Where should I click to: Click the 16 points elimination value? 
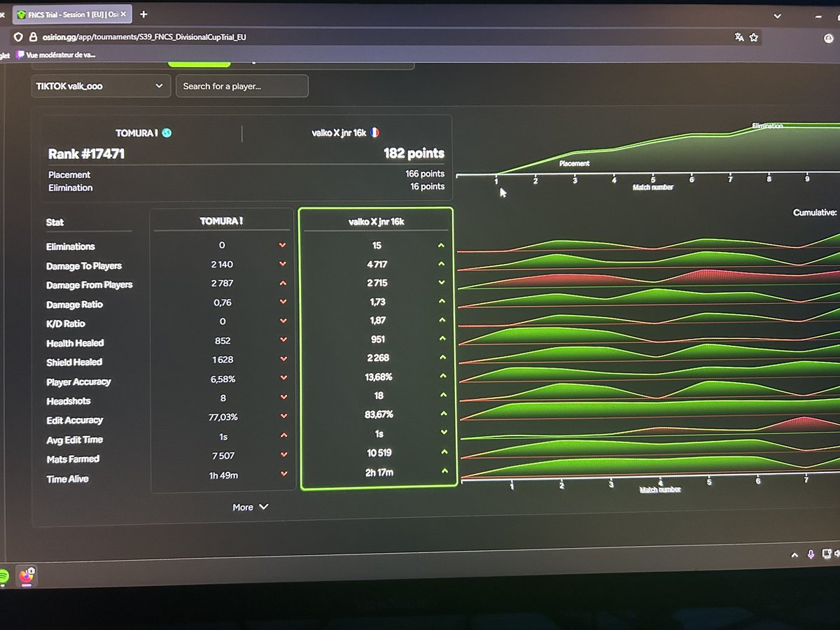coord(427,186)
